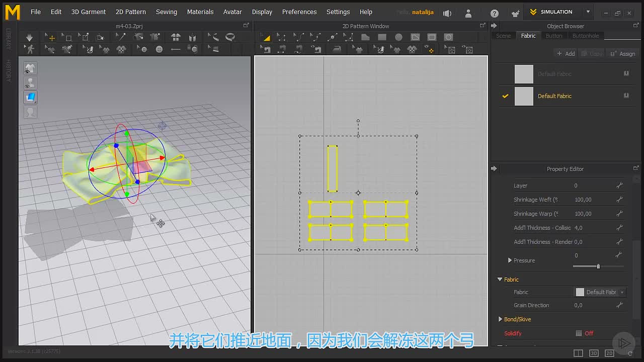644x362 pixels.
Task: Collapse the Fabric section in Property Editor
Action: point(500,280)
